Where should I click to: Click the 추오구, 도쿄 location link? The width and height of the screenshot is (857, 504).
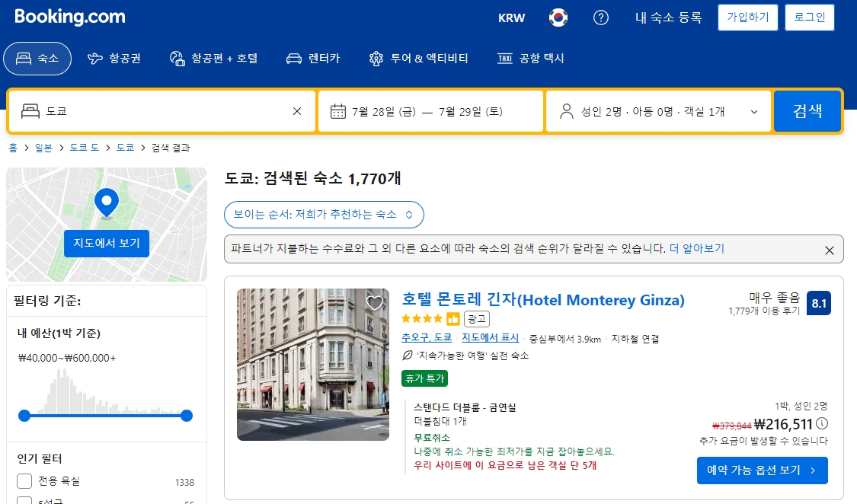tap(427, 338)
